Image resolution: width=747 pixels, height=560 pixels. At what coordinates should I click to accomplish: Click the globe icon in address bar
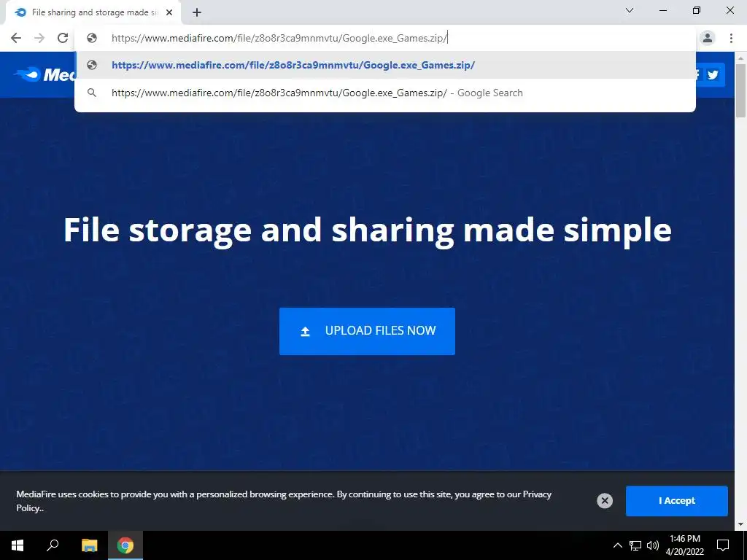(x=92, y=38)
